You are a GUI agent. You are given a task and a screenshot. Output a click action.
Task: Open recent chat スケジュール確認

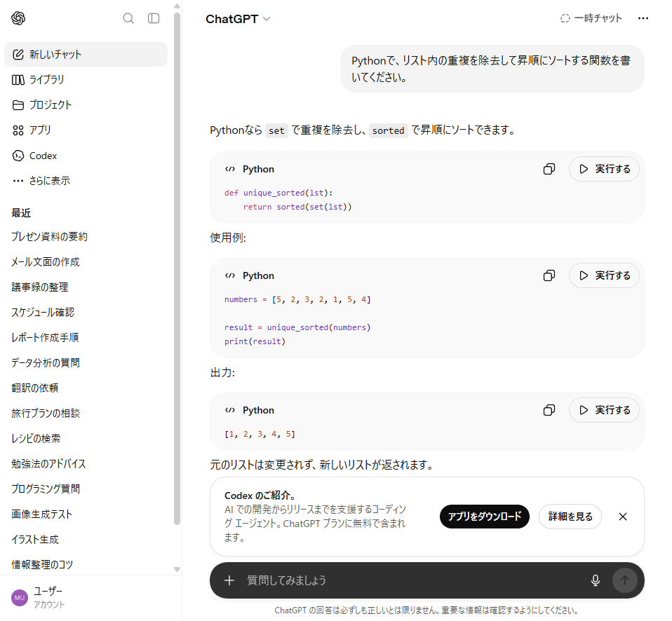pos(86,313)
